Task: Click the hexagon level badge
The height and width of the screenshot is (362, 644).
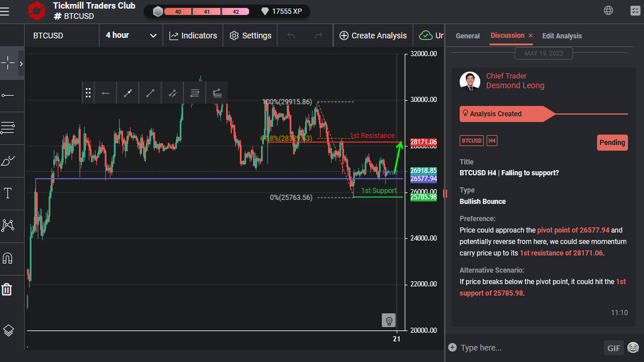Action: 158,11
